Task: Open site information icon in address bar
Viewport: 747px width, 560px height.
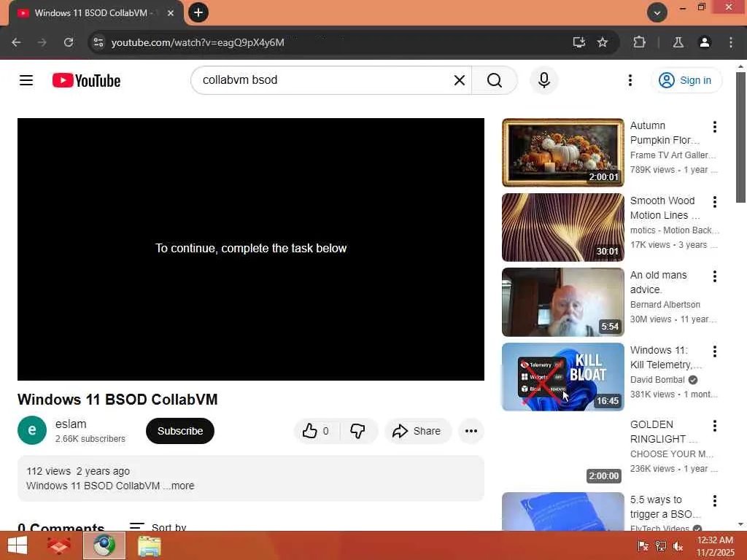Action: coord(98,42)
